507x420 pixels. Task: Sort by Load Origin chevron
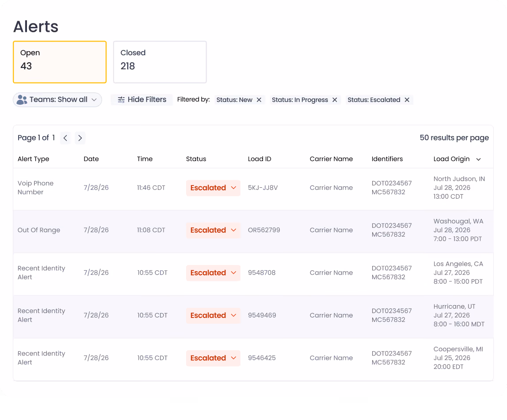pos(479,159)
